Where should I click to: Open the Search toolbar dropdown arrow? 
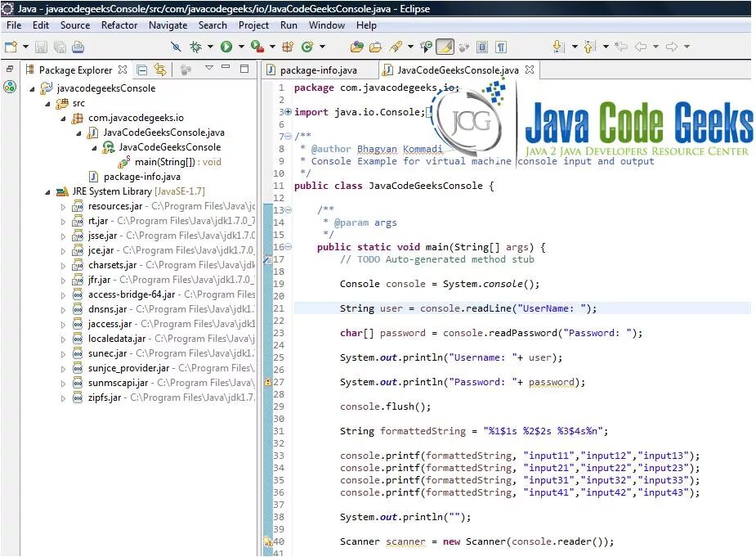pos(410,47)
